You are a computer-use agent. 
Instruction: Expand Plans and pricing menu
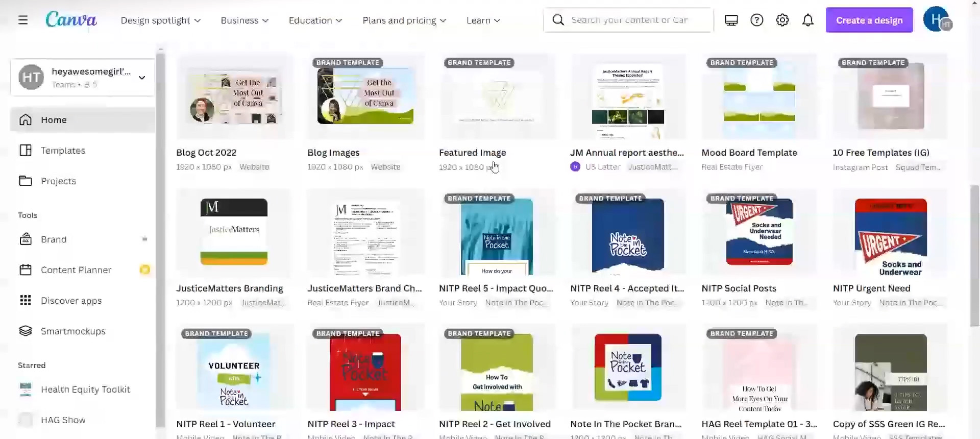tap(405, 20)
